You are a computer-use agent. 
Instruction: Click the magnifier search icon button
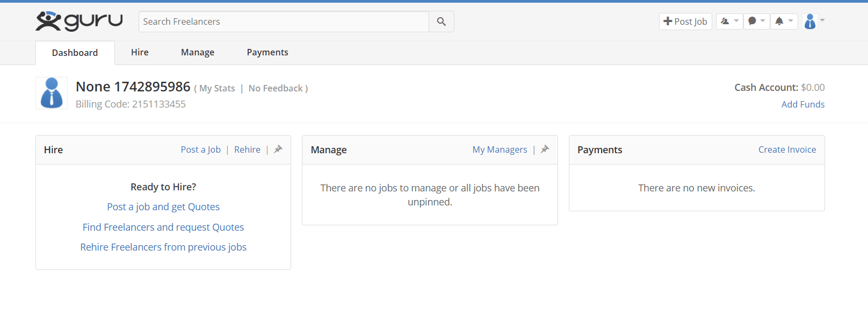[442, 22]
